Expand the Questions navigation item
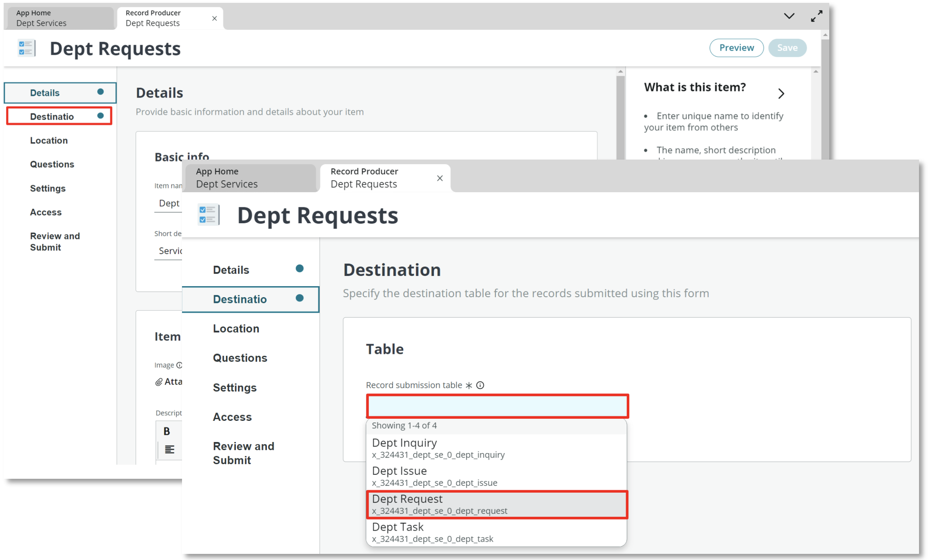Image resolution: width=928 pixels, height=560 pixels. click(239, 357)
